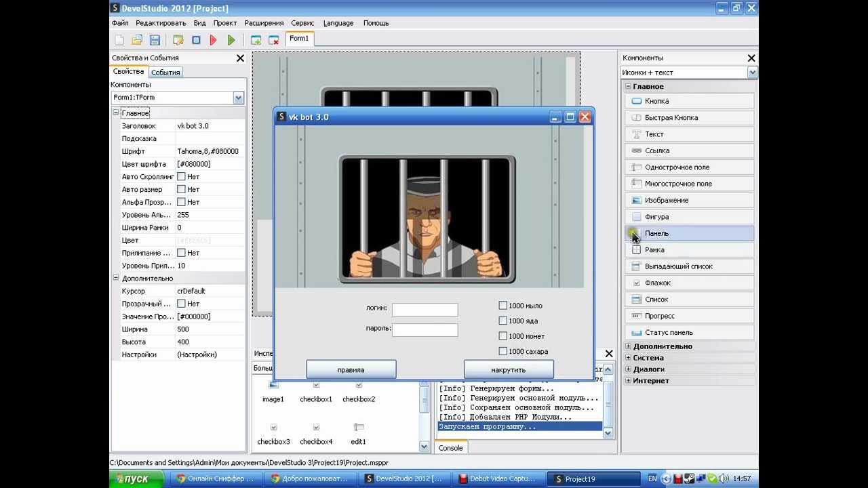
Task: Check the 1000 сахара checkbox
Action: coord(502,351)
